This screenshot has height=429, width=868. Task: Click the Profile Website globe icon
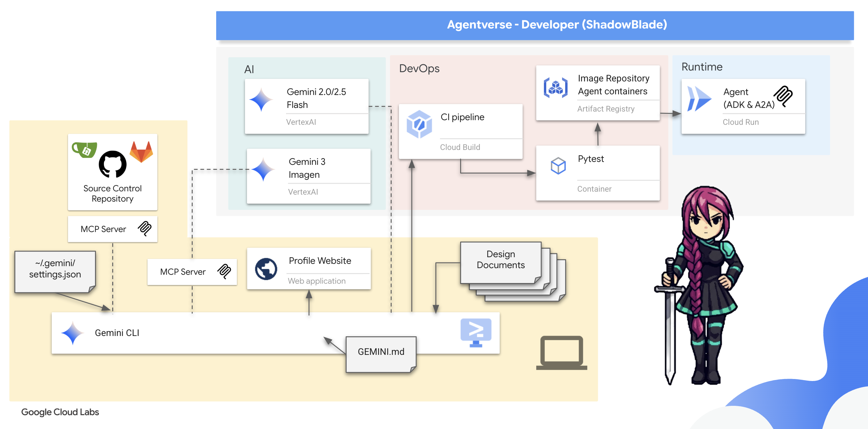(266, 269)
